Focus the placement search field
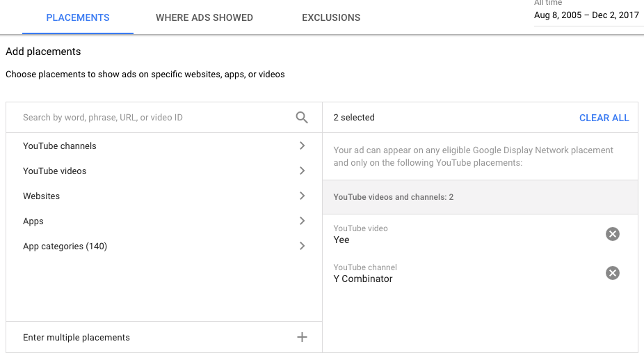The height and width of the screenshot is (360, 644). point(156,118)
